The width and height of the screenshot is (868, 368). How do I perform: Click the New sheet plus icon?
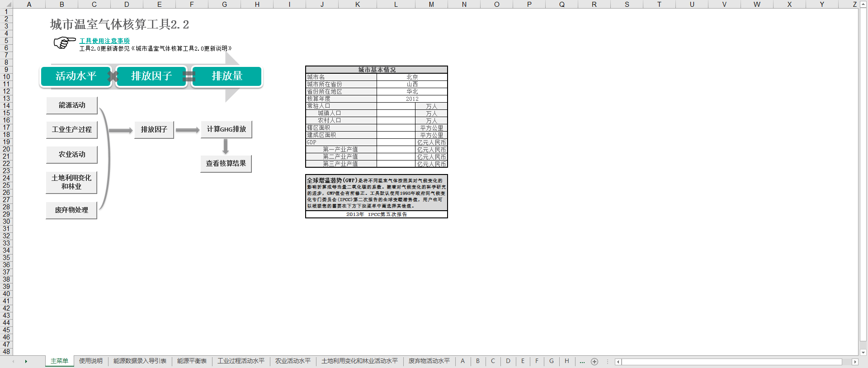pos(594,362)
